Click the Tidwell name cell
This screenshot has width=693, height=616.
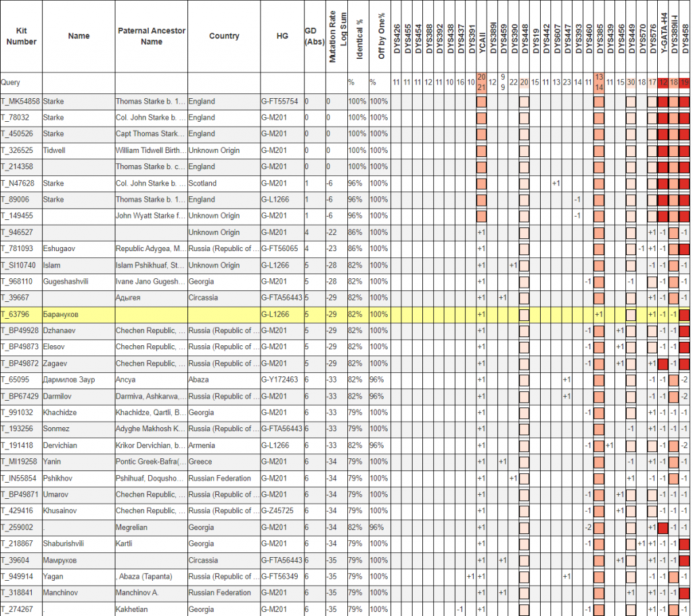click(x=54, y=150)
